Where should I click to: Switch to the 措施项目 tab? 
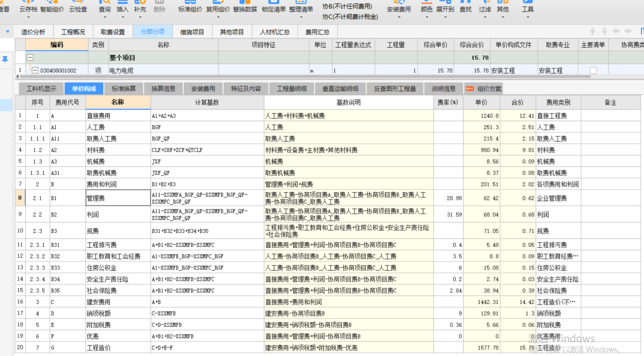click(x=192, y=32)
